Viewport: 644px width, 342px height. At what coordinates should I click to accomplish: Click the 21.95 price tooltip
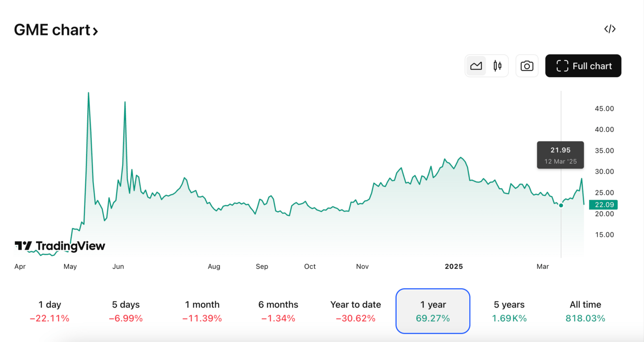[560, 155]
